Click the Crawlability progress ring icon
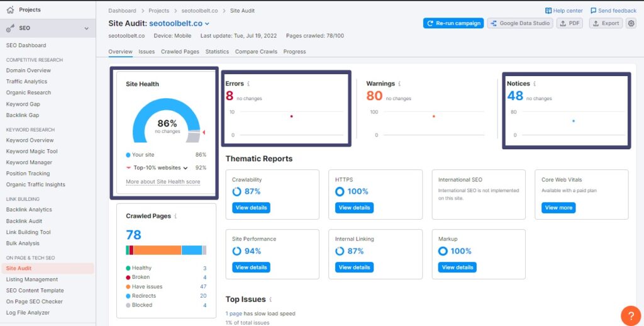The width and height of the screenshot is (644, 326). point(236,191)
